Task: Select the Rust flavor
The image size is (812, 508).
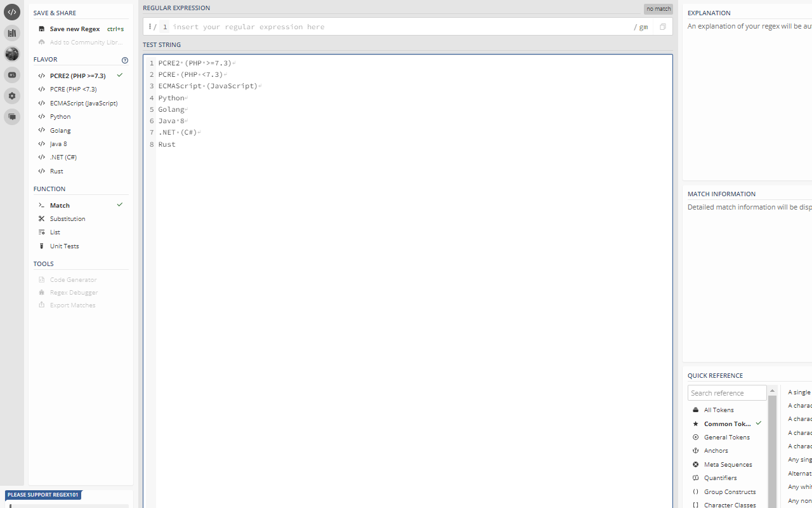Action: (56, 171)
